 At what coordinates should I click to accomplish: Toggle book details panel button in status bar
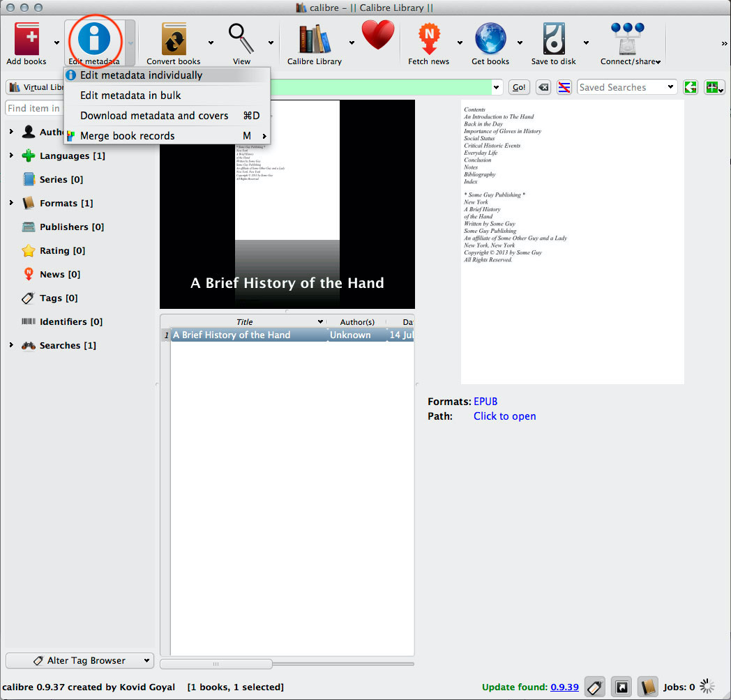pyautogui.click(x=648, y=687)
